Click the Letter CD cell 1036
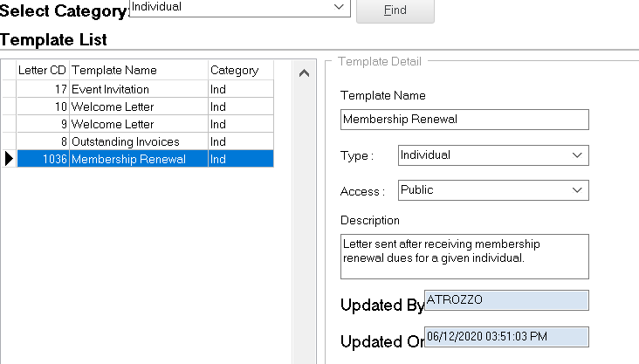The width and height of the screenshot is (639, 364). 43,159
